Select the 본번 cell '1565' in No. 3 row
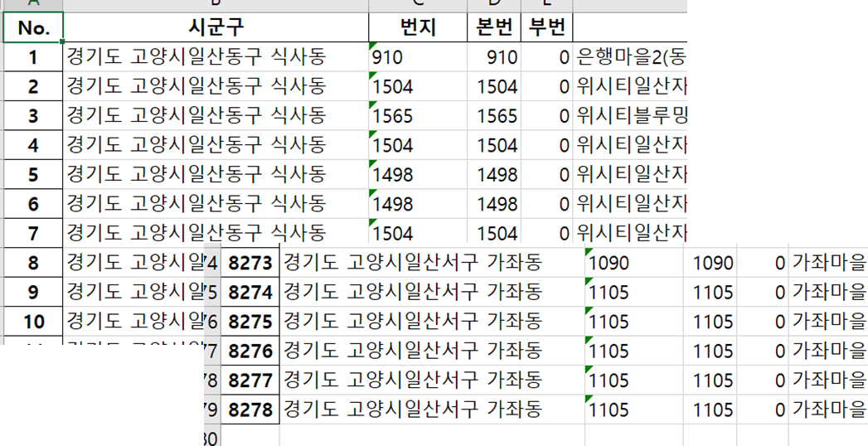 pos(494,116)
